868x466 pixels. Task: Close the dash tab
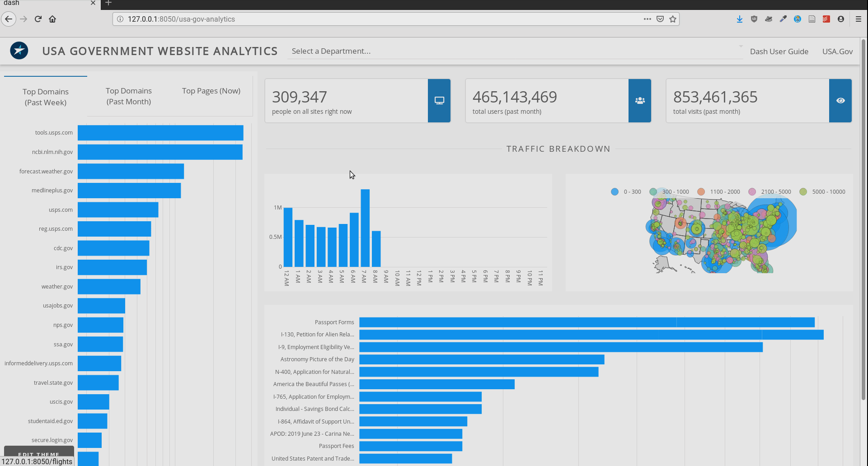click(93, 3)
